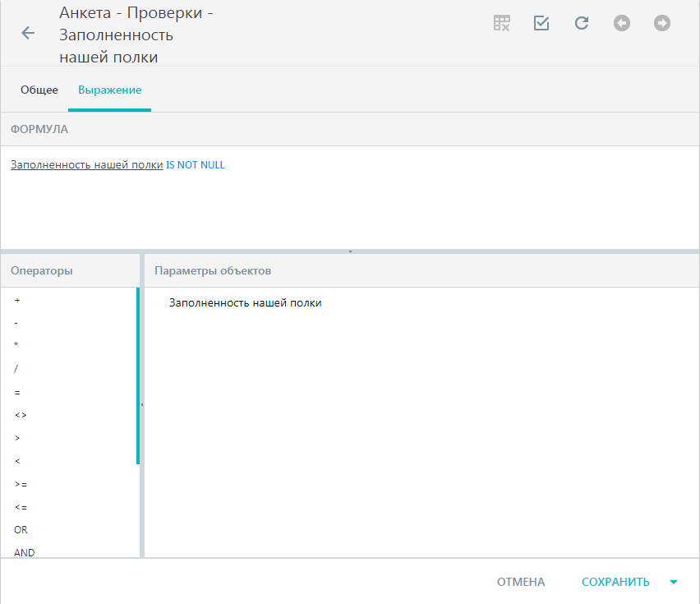
Task: Select the Выражение tab
Action: [110, 90]
